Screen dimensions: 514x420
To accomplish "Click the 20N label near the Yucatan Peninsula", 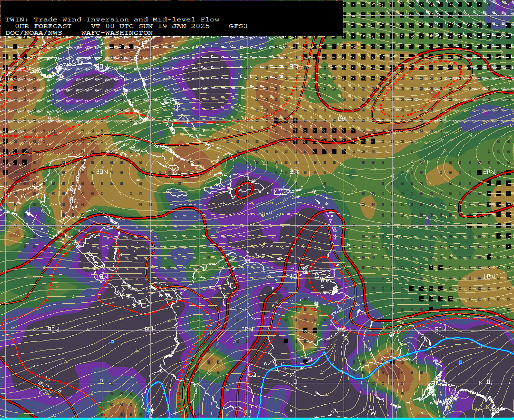I will pyautogui.click(x=102, y=172).
